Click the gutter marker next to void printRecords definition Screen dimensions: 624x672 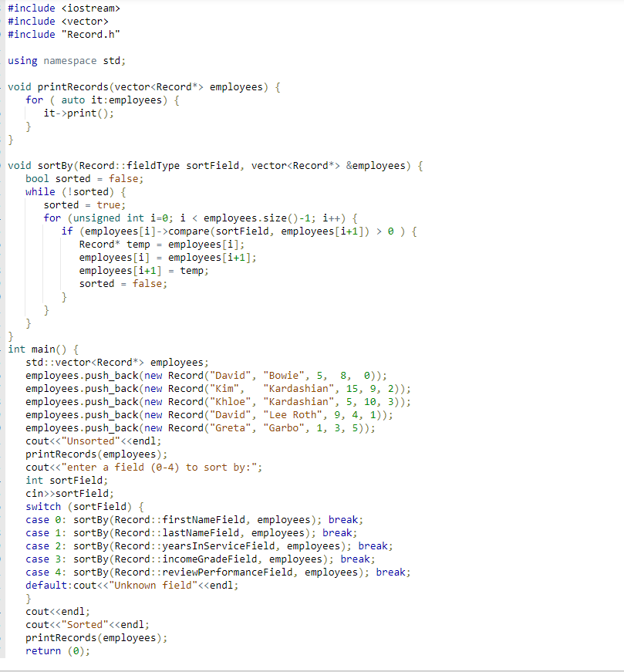tap(4, 86)
